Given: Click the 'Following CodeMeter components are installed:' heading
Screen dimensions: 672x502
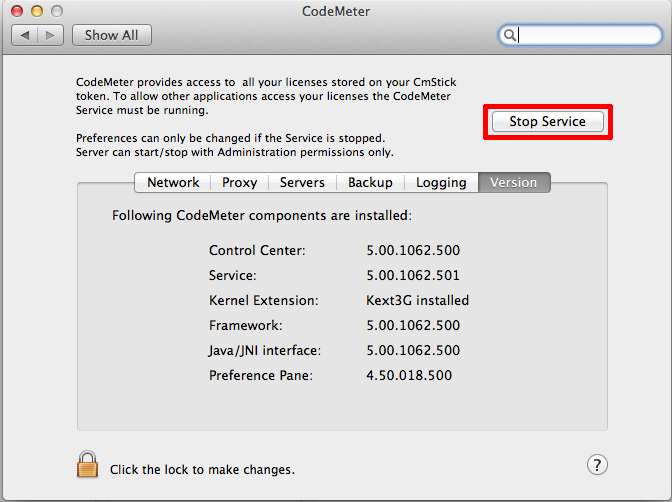Looking at the screenshot, I should (261, 215).
